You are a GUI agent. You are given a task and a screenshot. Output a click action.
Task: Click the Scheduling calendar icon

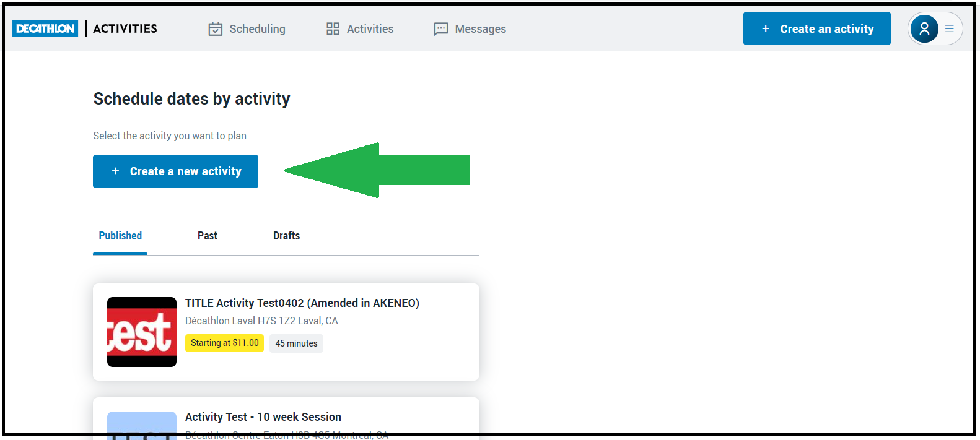point(215,29)
